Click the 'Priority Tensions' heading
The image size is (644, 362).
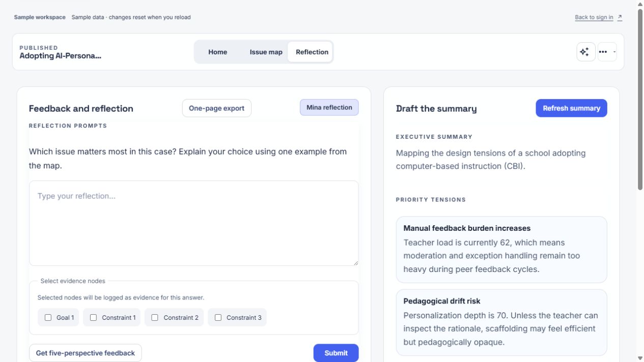[431, 200]
